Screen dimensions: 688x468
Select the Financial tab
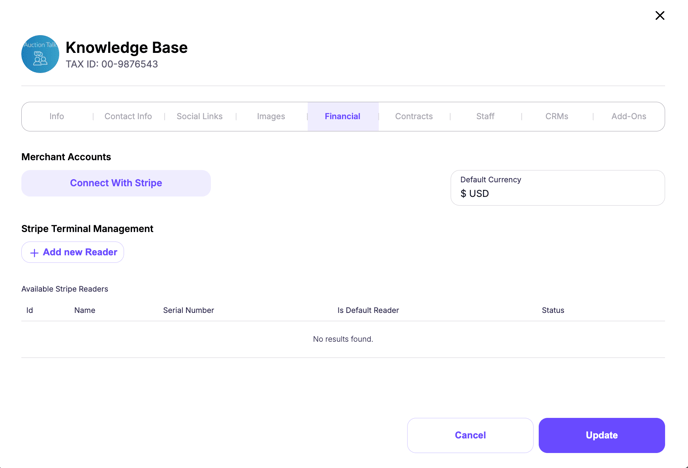[x=343, y=116]
